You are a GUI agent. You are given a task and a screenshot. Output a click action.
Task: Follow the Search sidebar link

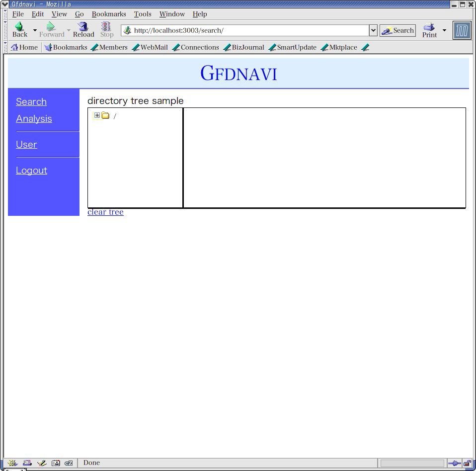tap(31, 101)
